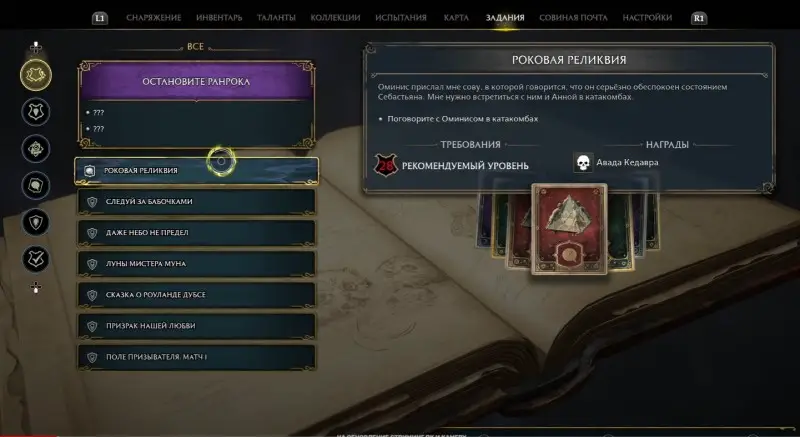Image resolution: width=800 pixels, height=437 pixels.
Task: Select the second sidebar shield crest filter icon
Action: [36, 112]
